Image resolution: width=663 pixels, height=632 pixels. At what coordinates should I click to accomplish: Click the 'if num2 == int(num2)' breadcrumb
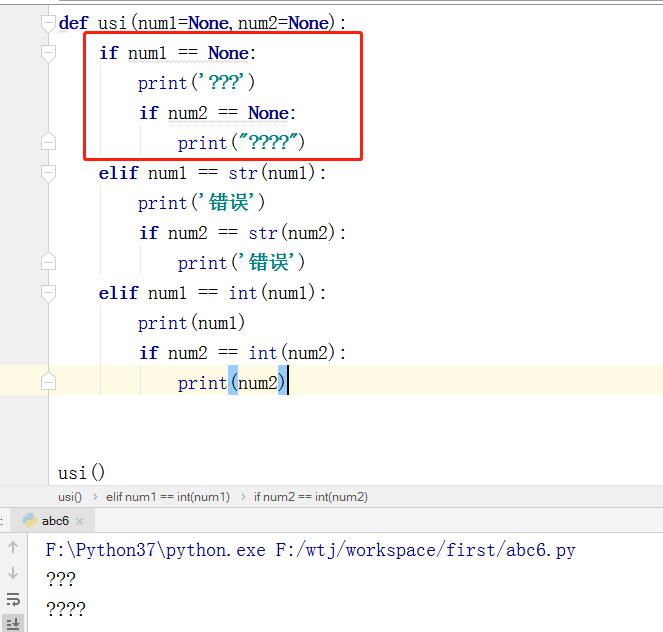[311, 497]
